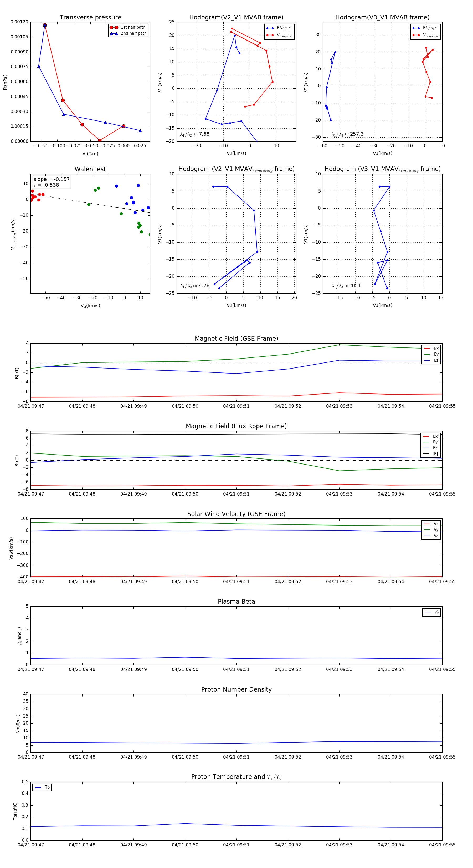Click the "r = -0.538" correlation text
The width and height of the screenshot is (473, 868).
(47, 185)
